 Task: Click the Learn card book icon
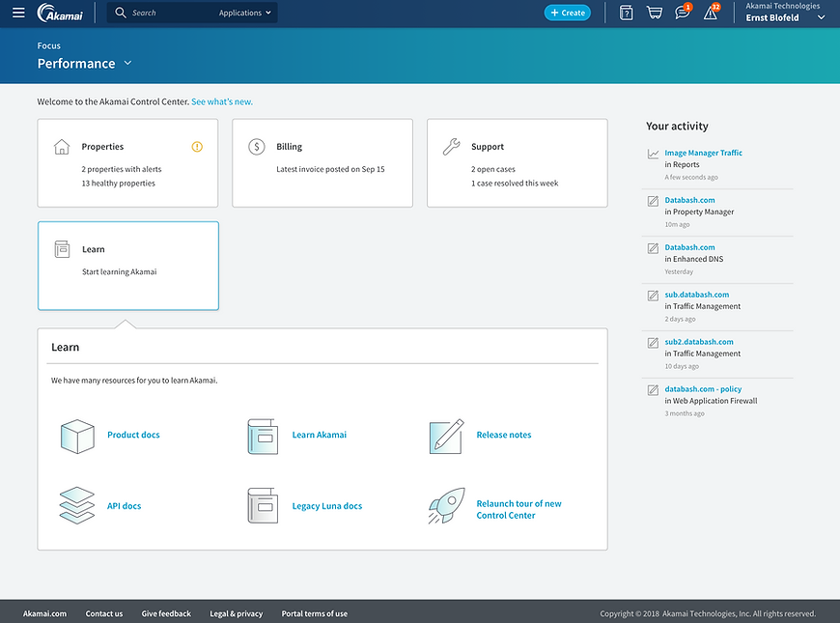[62, 249]
